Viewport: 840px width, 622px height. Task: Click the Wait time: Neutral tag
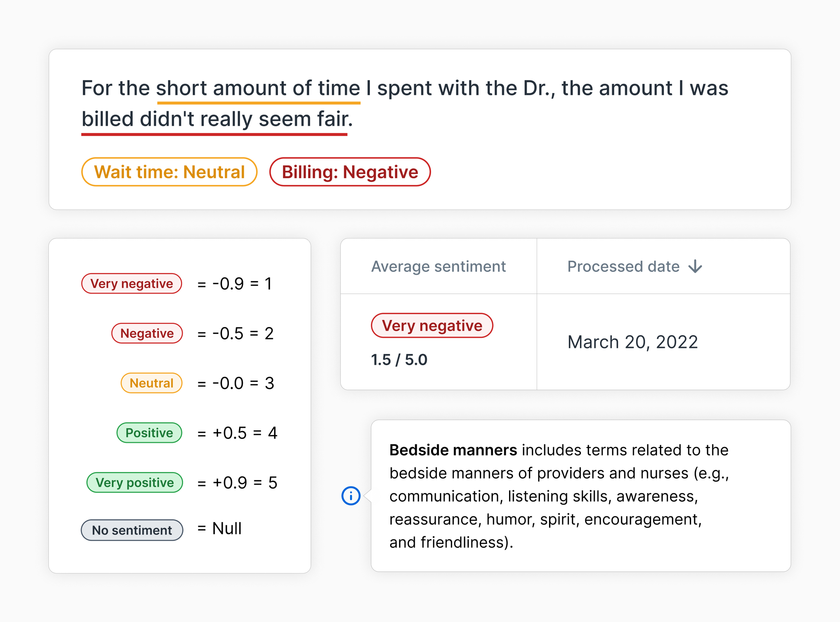169,172
